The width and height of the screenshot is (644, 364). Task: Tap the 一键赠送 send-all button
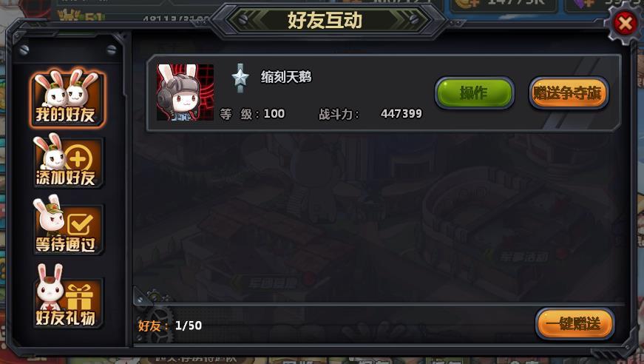point(574,324)
